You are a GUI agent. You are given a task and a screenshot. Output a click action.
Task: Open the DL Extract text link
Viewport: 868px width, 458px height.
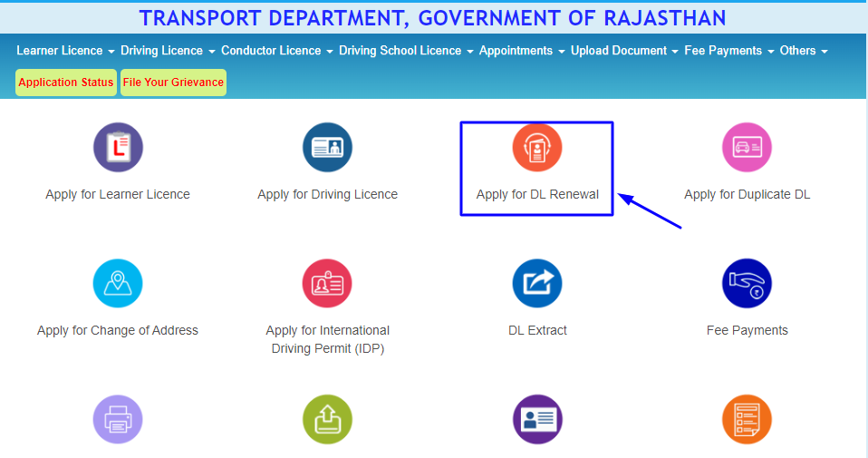(537, 331)
